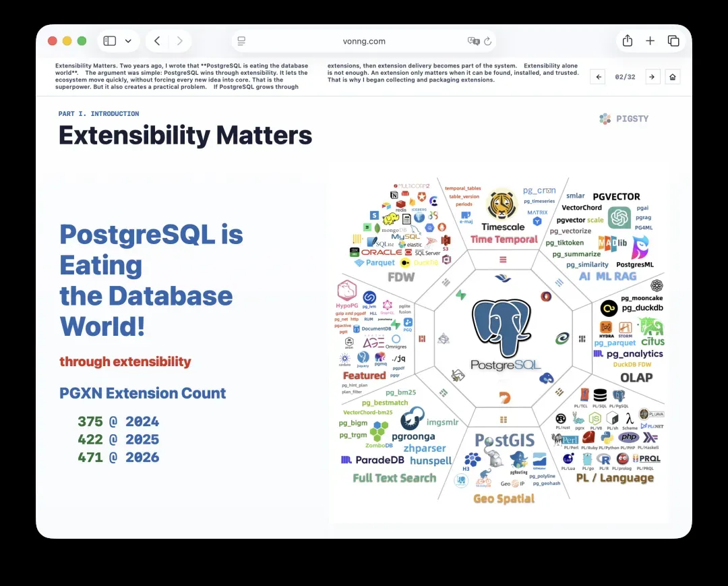Click the hunspell label
Screen dimensions: 728x586
(x=431, y=461)
